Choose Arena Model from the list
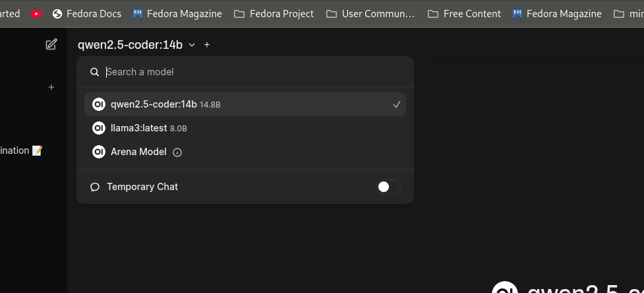This screenshot has width=644, height=293. [x=138, y=152]
